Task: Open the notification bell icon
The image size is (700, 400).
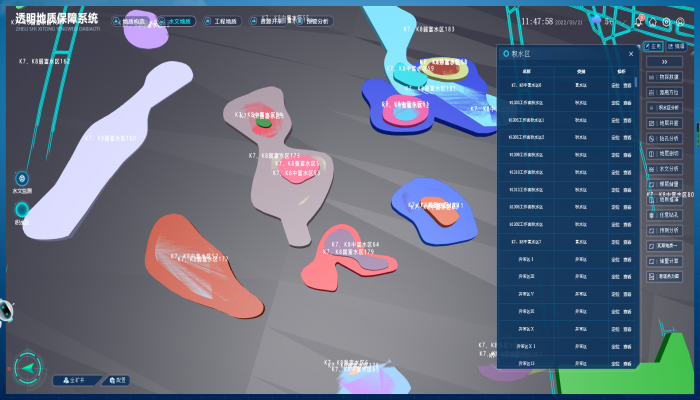Action: pos(638,20)
